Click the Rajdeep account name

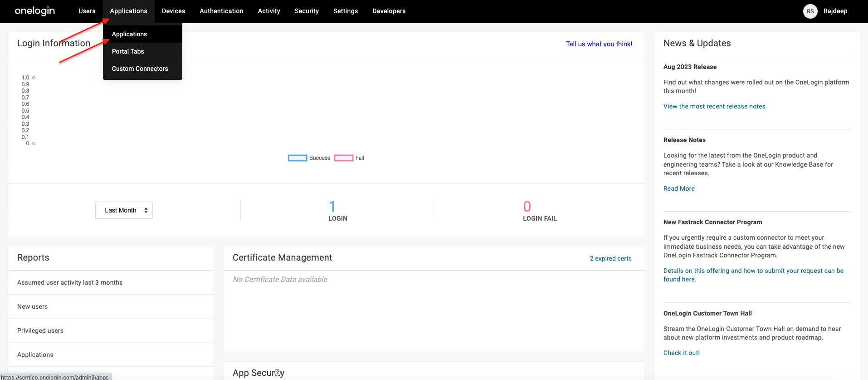coord(835,11)
